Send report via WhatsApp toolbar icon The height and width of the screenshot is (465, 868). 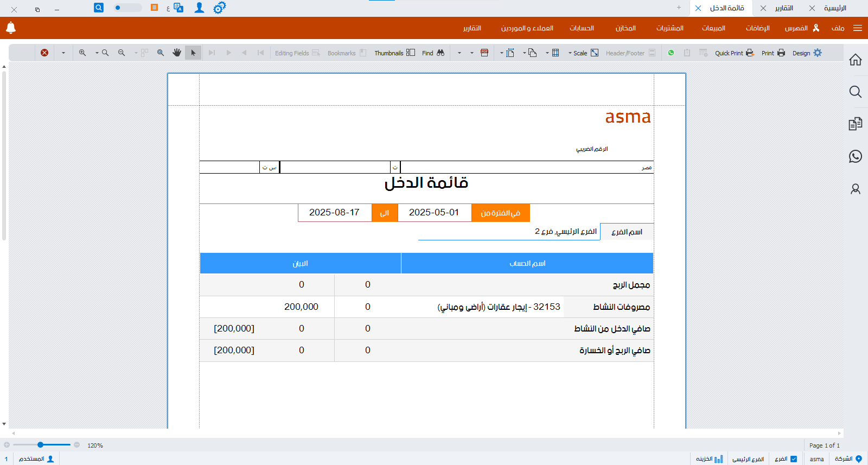(x=671, y=53)
